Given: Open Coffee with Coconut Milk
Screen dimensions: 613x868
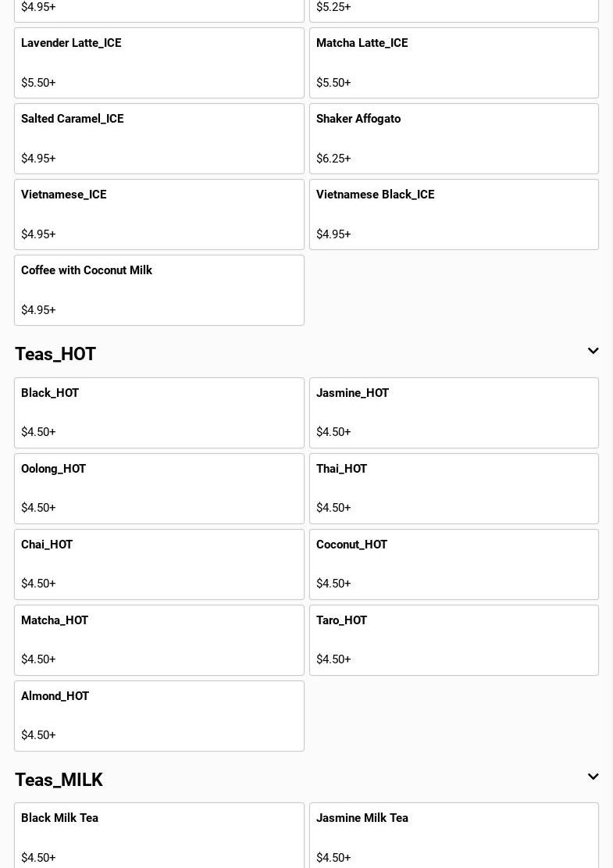Looking at the screenshot, I should [x=159, y=291].
